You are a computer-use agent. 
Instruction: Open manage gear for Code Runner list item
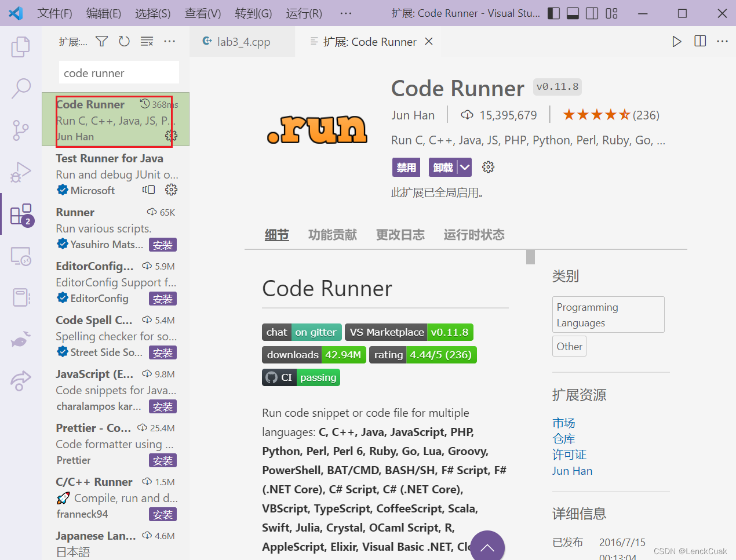[171, 136]
